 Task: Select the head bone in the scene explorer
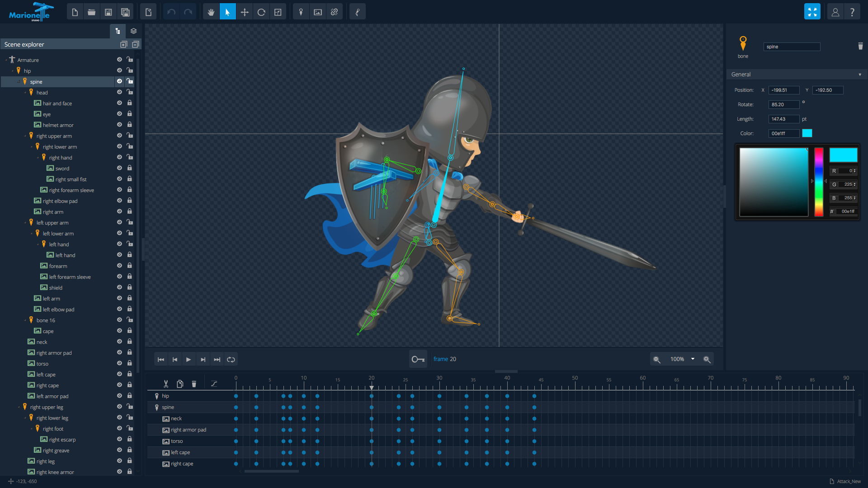42,93
